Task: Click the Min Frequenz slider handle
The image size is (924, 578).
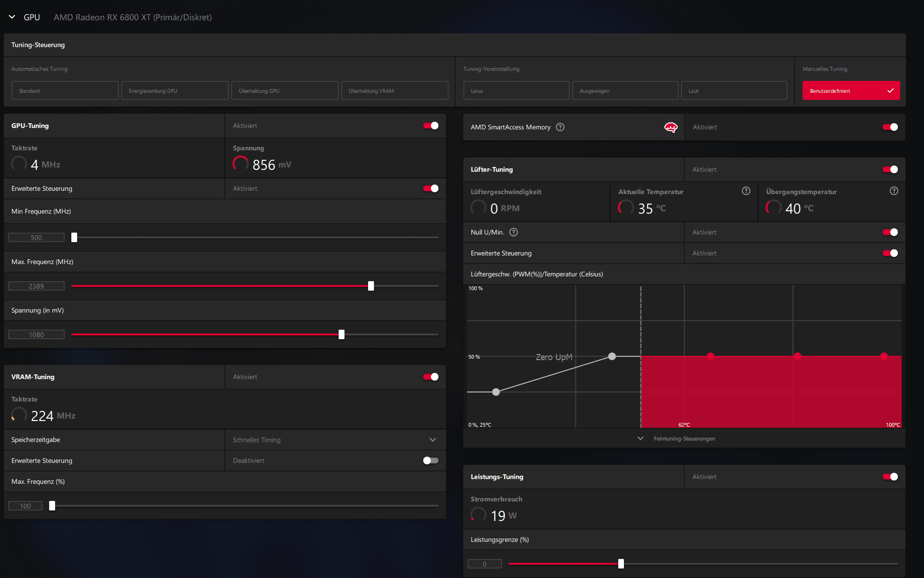Action: tap(74, 237)
